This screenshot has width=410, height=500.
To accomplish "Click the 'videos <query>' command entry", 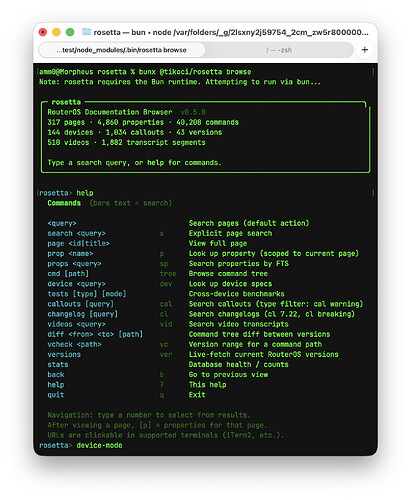I will coord(76,324).
